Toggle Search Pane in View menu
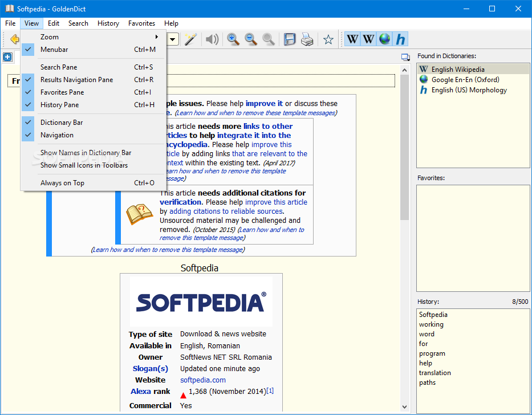The height and width of the screenshot is (415, 532). [x=94, y=67]
